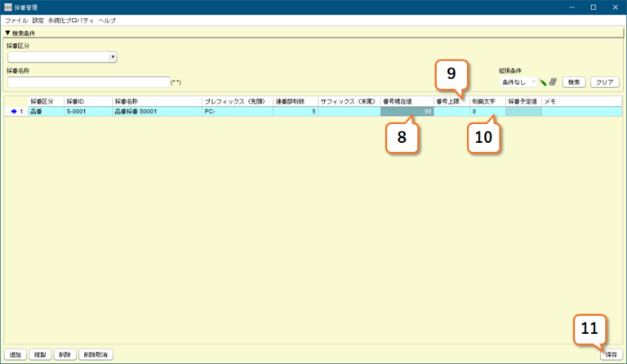Open the 設定 menu
The width and height of the screenshot is (627, 364).
click(x=38, y=20)
